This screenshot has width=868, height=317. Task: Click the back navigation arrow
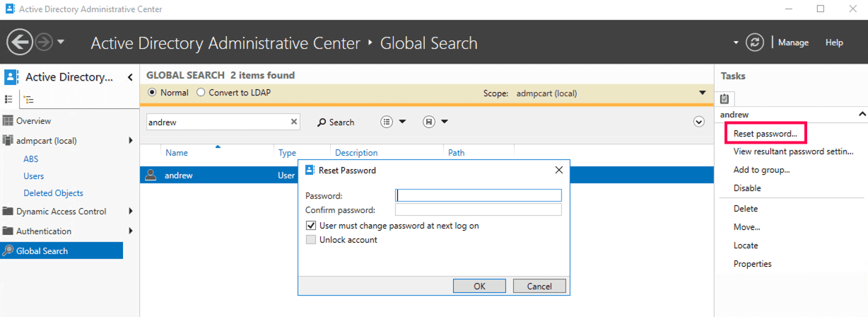point(20,42)
